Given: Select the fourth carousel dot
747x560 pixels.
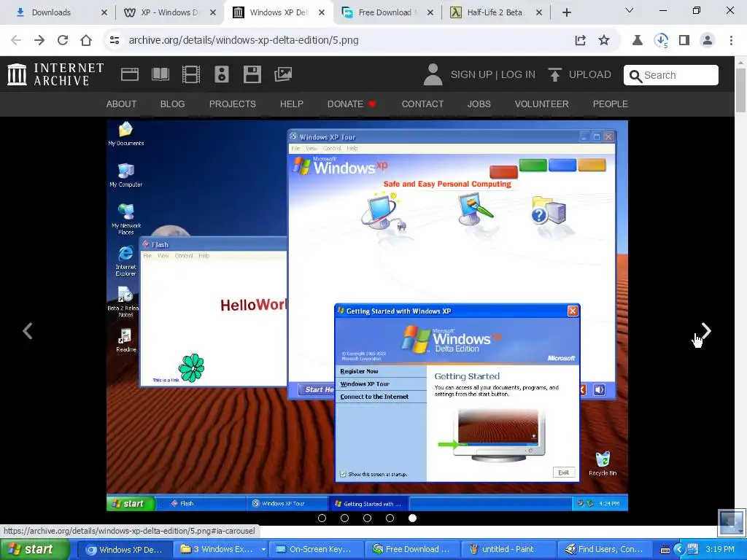Looking at the screenshot, I should pyautogui.click(x=390, y=518).
